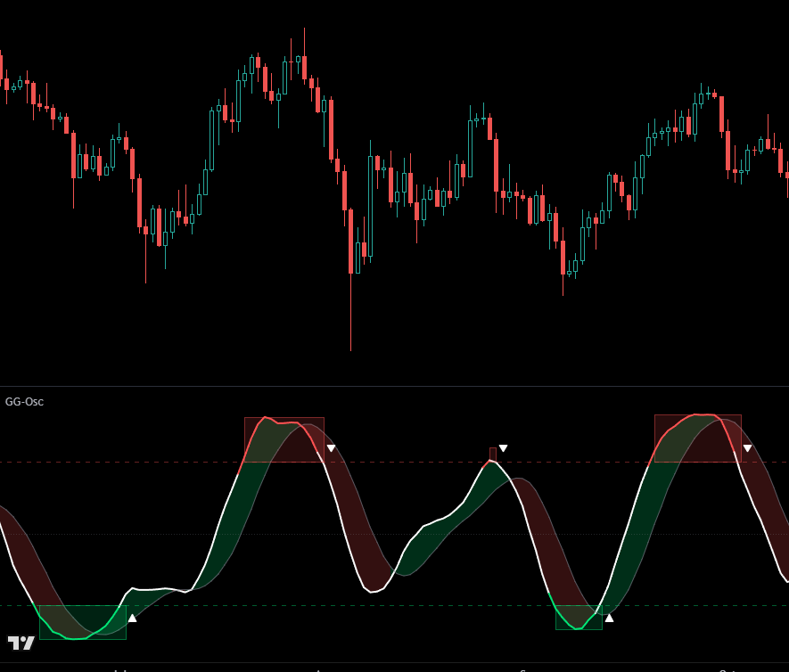Screen dimensions: 789x672
Task: Click the first large red overbought zone box
Action: tap(284, 439)
